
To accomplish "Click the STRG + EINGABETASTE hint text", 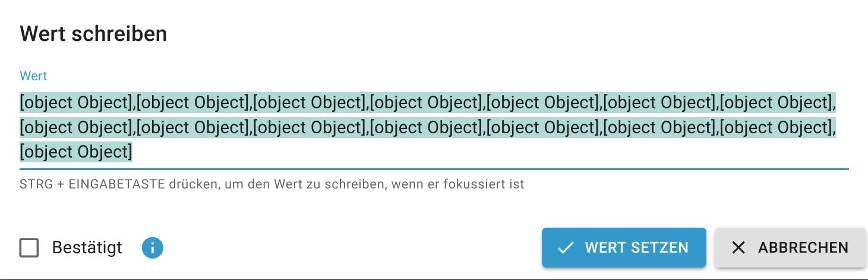I will (x=272, y=184).
